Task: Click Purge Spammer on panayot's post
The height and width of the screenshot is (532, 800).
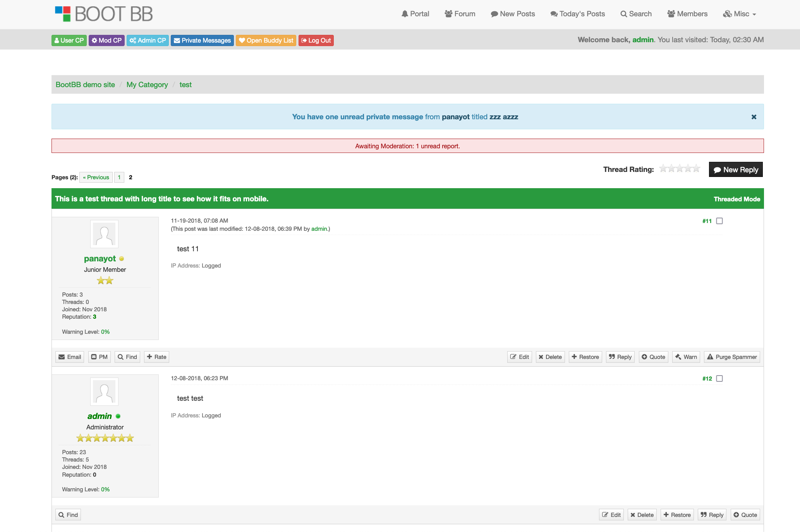Action: (732, 357)
